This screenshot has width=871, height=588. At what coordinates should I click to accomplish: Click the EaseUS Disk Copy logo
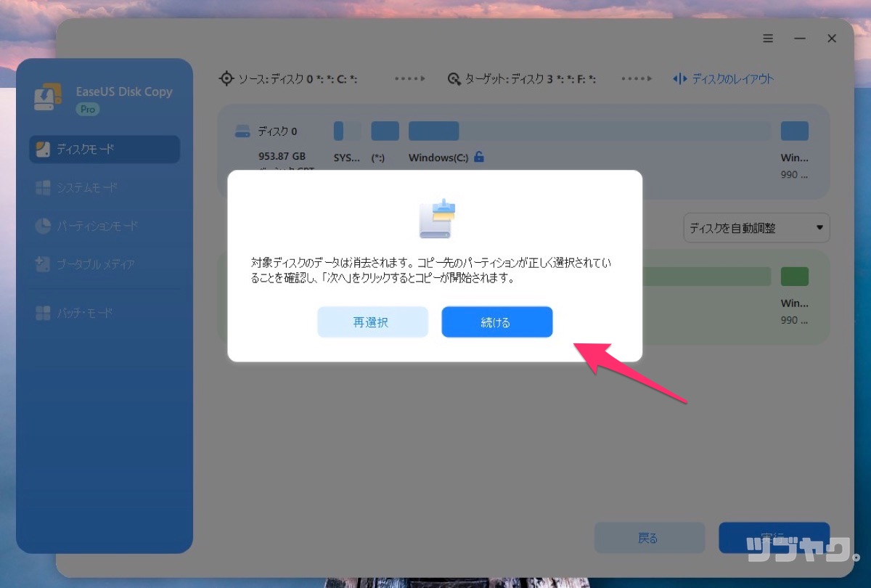tap(47, 97)
